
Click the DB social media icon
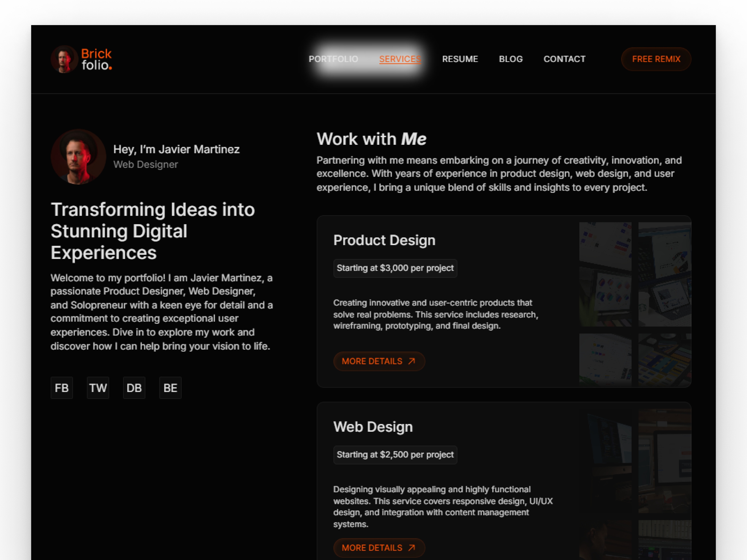pos(134,387)
